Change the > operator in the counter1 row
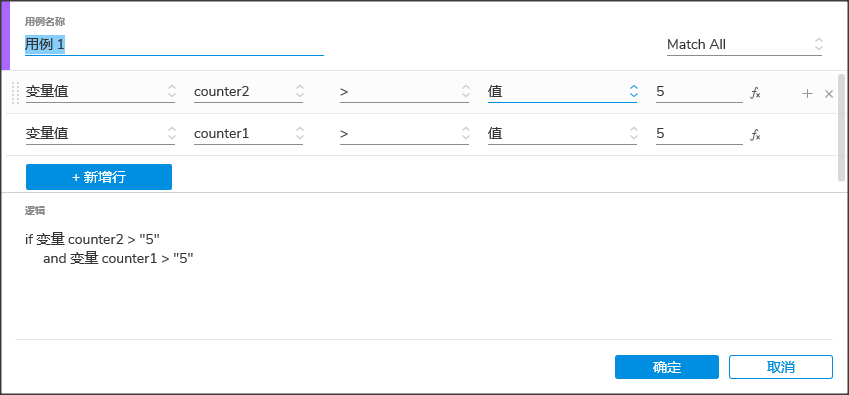Screen dimensions: 849x395 [404, 133]
